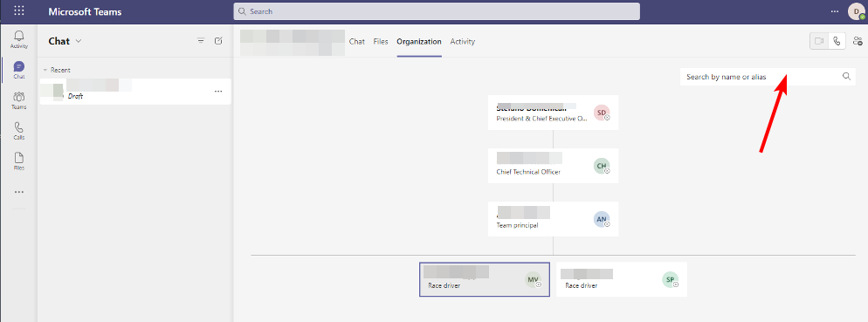Collapse the Recent chats section
The height and width of the screenshot is (322, 868).
[45, 71]
